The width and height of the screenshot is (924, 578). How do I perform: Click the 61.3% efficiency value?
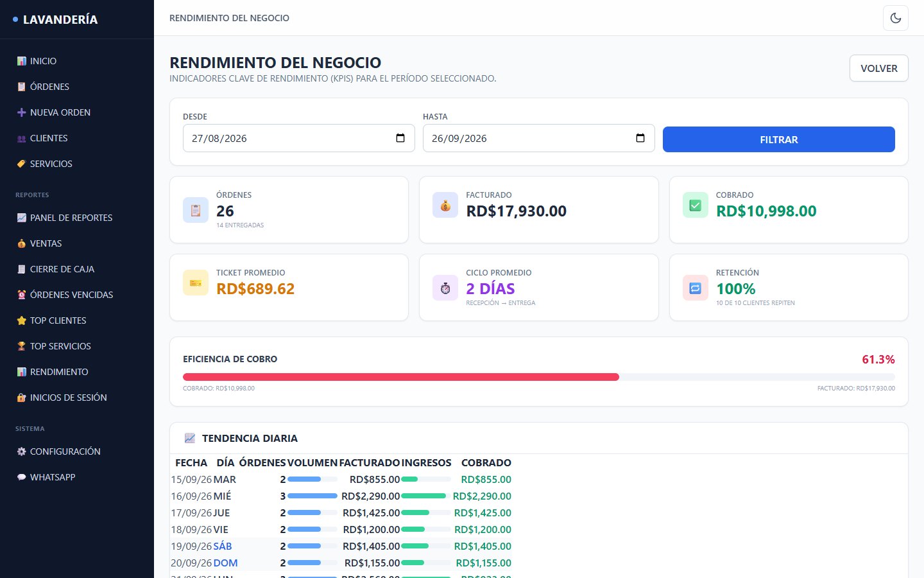878,359
